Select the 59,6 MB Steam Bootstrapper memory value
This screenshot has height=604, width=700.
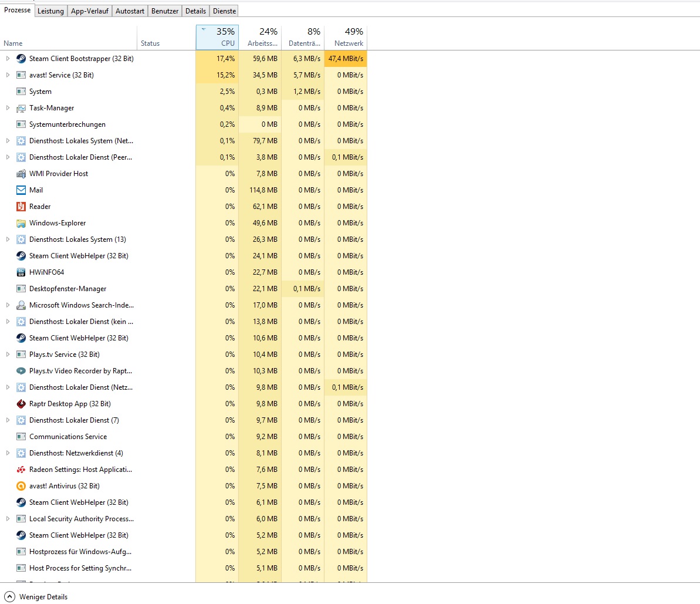coord(261,59)
